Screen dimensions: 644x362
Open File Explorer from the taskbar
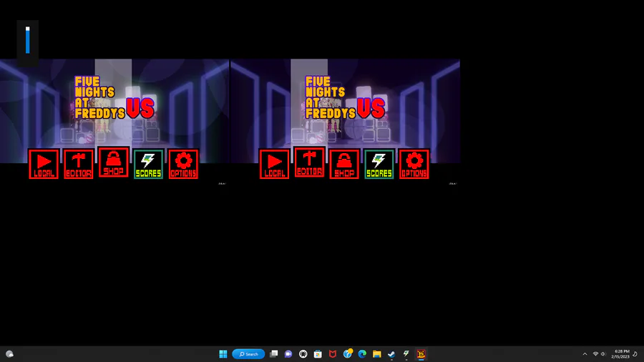377,354
